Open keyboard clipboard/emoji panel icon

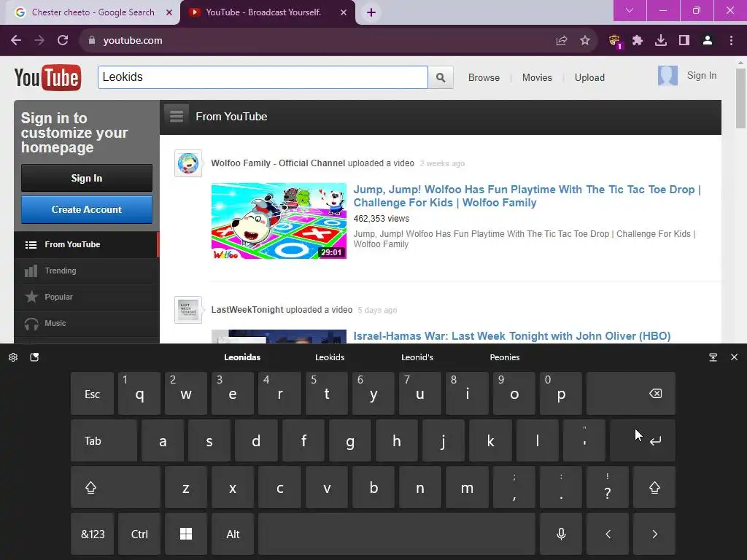(x=34, y=357)
